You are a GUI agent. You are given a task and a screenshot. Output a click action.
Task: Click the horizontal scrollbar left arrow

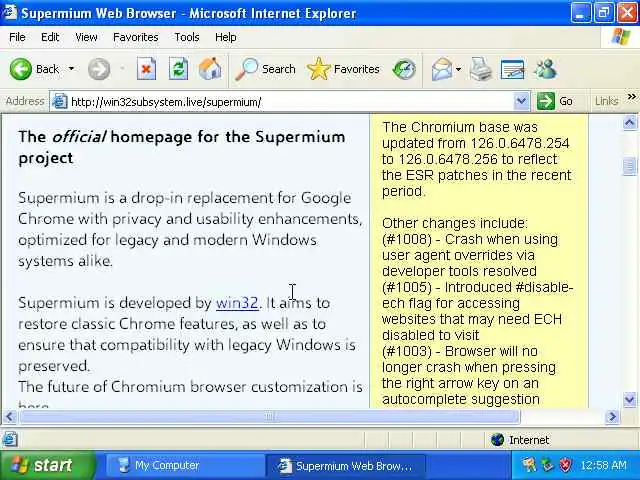(x=10, y=416)
